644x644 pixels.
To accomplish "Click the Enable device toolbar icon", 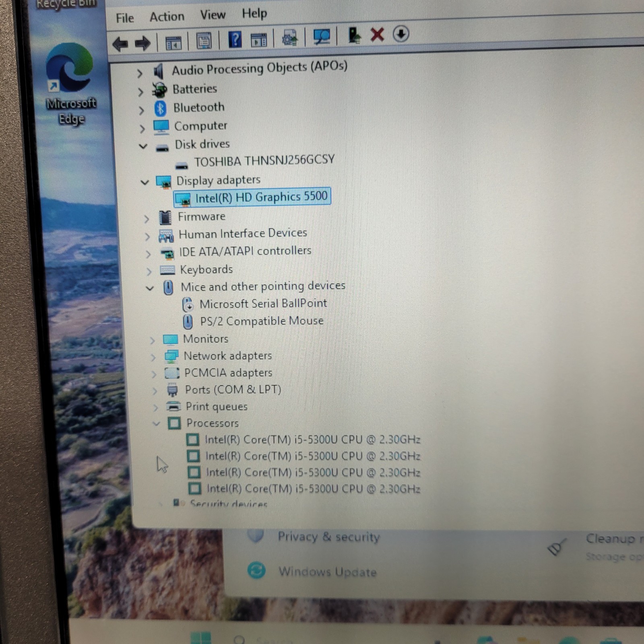I will tap(354, 35).
